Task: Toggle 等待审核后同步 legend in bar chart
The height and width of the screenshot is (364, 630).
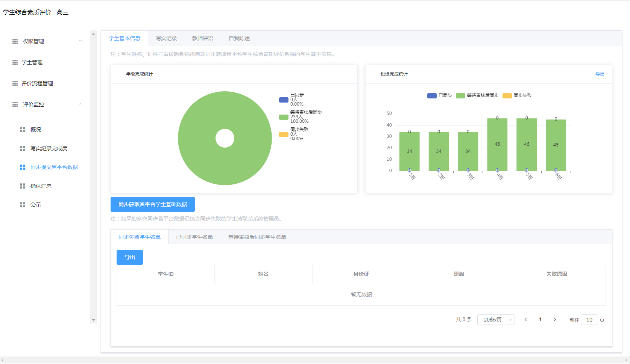Action: pyautogui.click(x=477, y=95)
